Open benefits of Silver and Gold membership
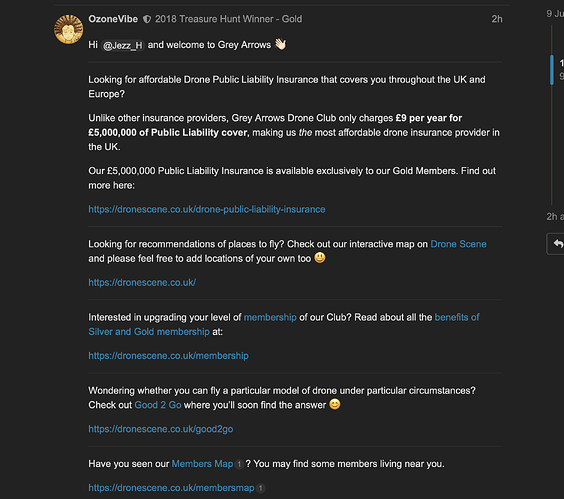The width and height of the screenshot is (564, 499). pyautogui.click(x=284, y=325)
